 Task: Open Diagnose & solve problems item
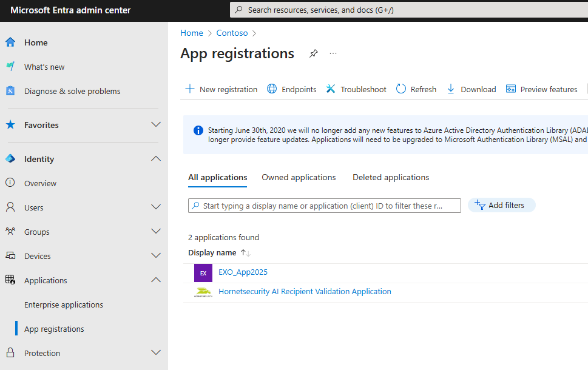[72, 91]
